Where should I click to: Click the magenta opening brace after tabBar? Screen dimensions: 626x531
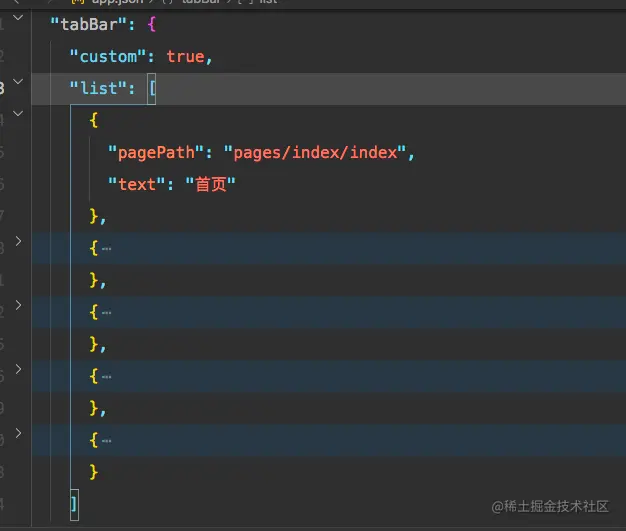pyautogui.click(x=151, y=24)
